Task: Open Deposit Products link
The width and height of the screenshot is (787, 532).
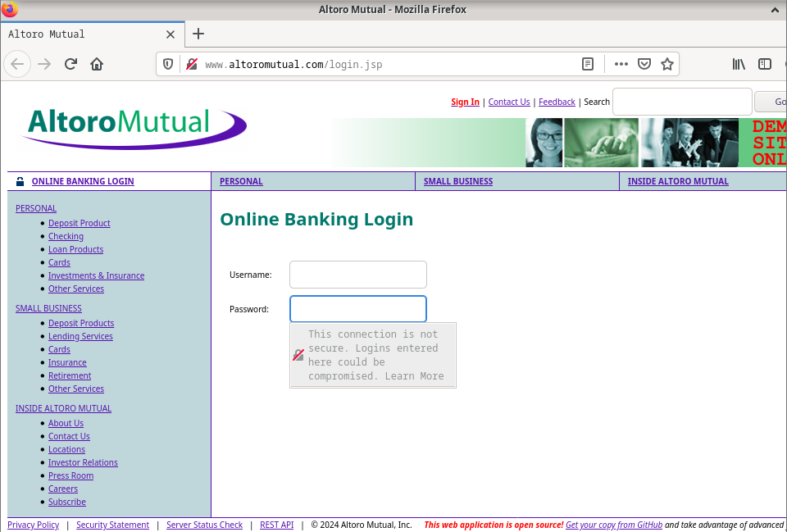Action: point(81,323)
